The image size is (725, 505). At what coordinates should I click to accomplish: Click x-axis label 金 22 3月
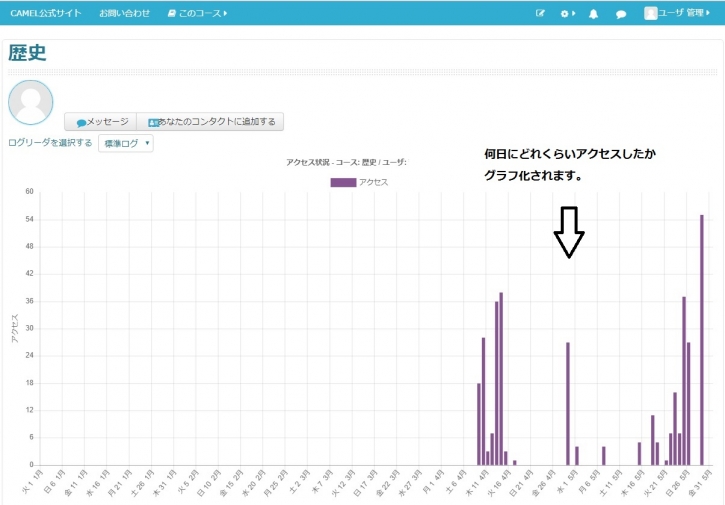[387, 483]
